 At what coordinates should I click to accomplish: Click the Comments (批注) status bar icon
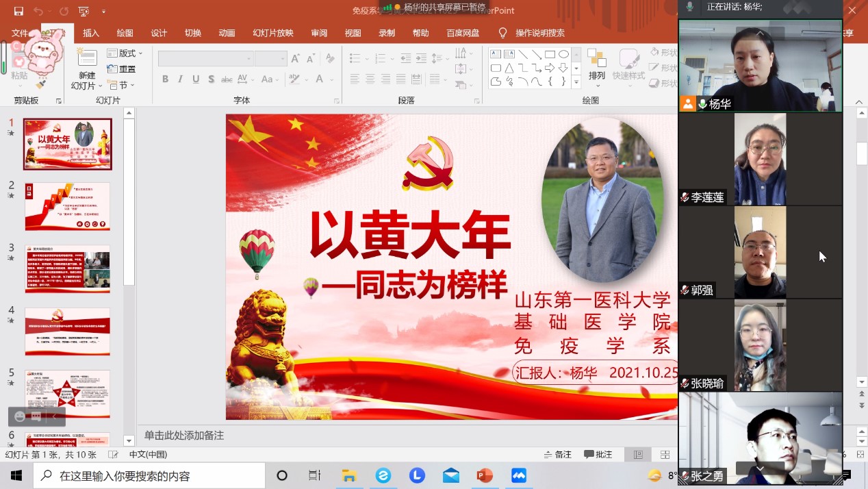pyautogui.click(x=598, y=455)
